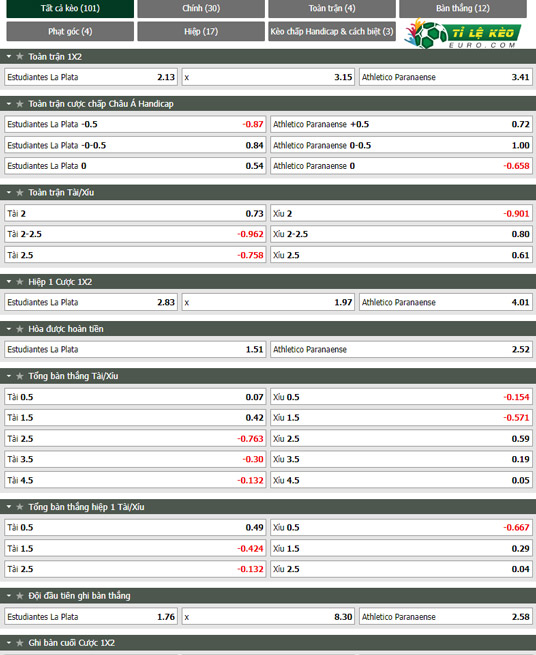Collapse the Tổng bàn thắng Tài/Xỉu arrow
Screen dimensions: 536x655
[9, 376]
